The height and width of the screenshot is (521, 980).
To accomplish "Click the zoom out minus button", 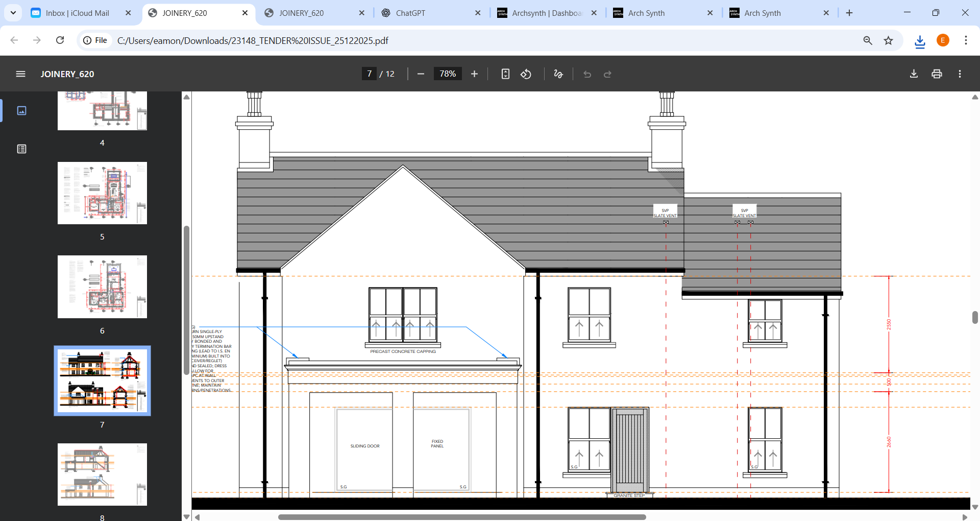I will pyautogui.click(x=421, y=74).
